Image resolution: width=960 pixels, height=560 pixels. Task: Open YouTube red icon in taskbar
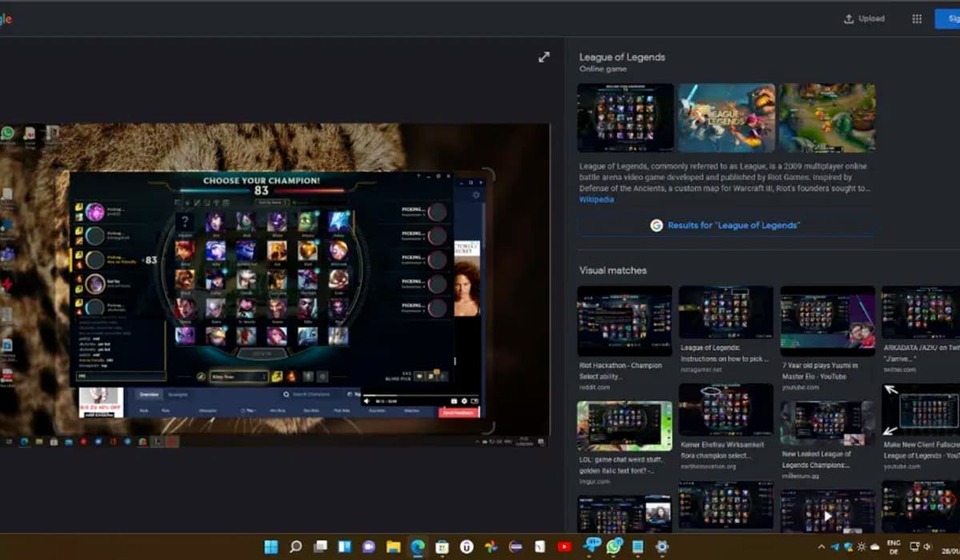pos(564,546)
